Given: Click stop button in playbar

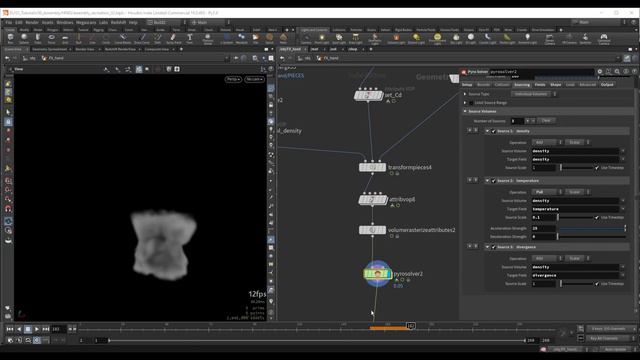Looking at the screenshot, I should coord(28,329).
